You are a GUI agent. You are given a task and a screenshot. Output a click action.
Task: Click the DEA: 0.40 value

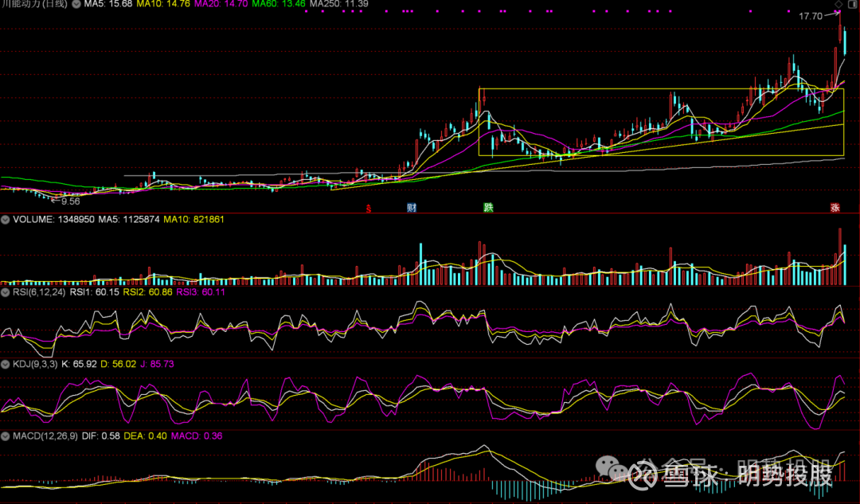[146, 436]
